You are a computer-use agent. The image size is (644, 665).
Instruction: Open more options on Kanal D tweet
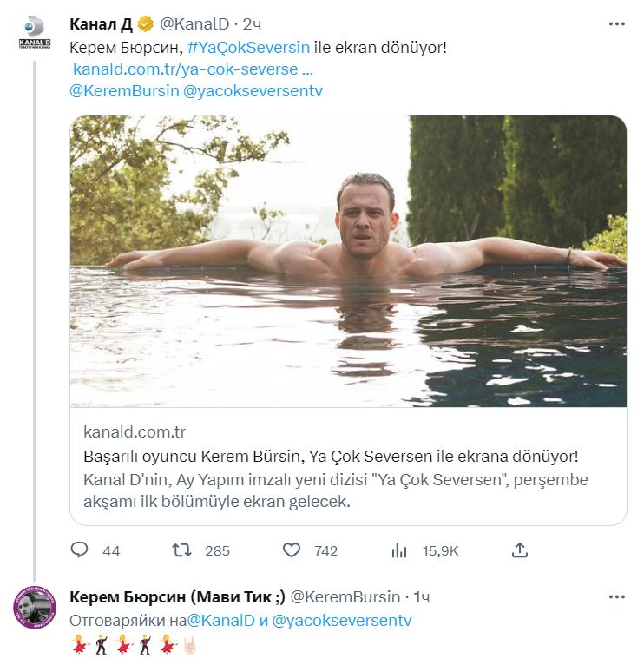coord(617,22)
